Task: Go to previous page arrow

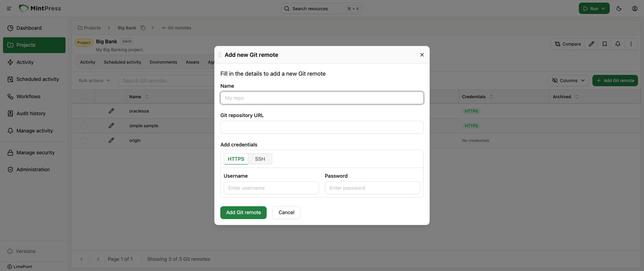Action: click(82, 259)
